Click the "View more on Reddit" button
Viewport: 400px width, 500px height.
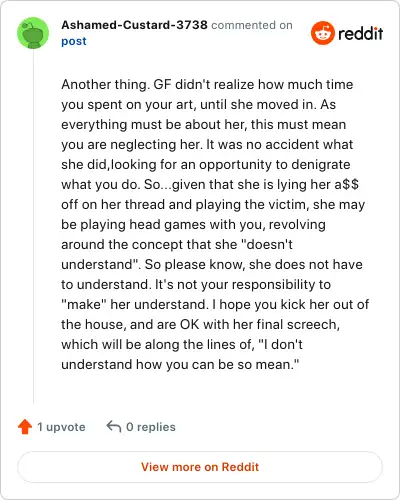[x=200, y=467]
